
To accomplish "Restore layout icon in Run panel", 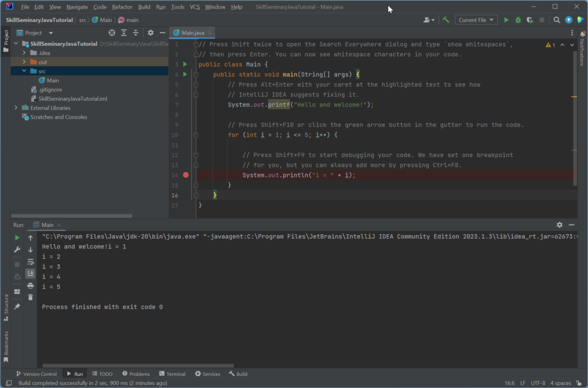I will (x=17, y=291).
